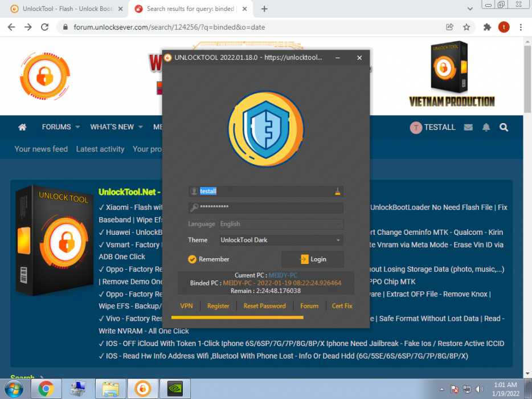Click the username input field
The height and width of the screenshot is (399, 532).
click(x=265, y=191)
